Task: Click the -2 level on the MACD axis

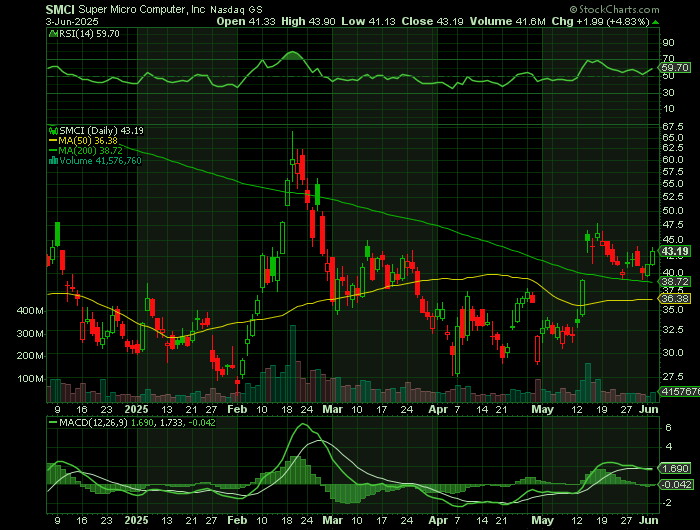Action: tap(667, 503)
